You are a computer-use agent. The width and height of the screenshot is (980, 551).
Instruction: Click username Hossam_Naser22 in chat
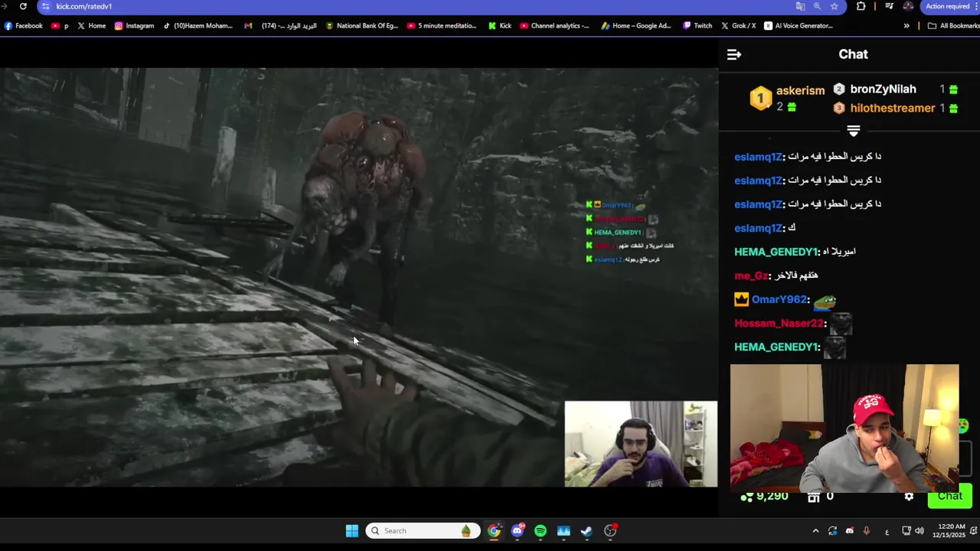(x=779, y=323)
